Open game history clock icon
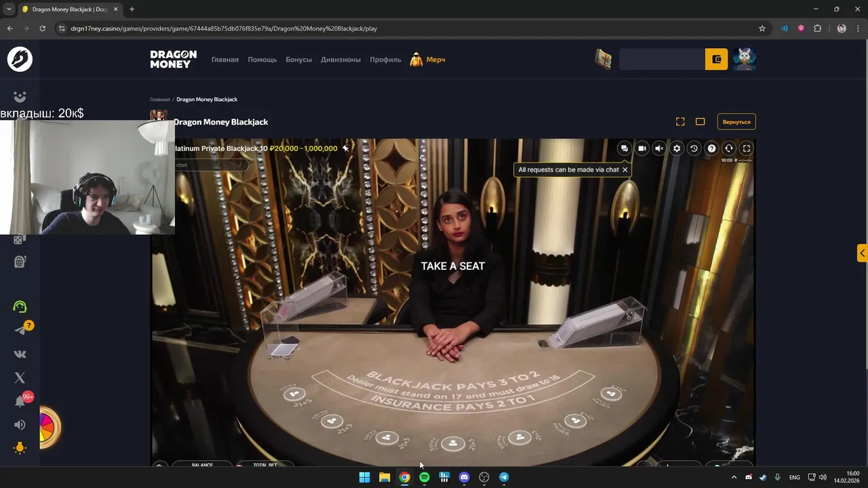Screen dimensions: 868x488 [x=694, y=148]
